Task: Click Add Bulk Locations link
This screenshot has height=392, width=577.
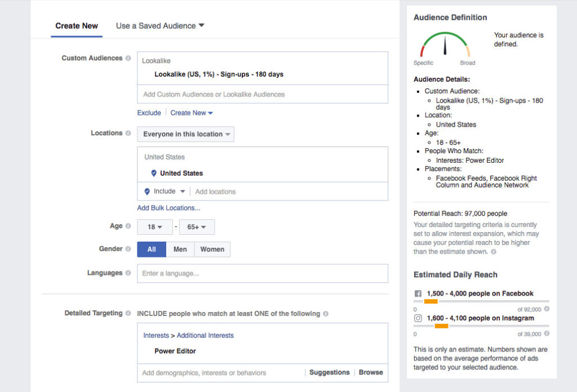Action: tap(168, 208)
